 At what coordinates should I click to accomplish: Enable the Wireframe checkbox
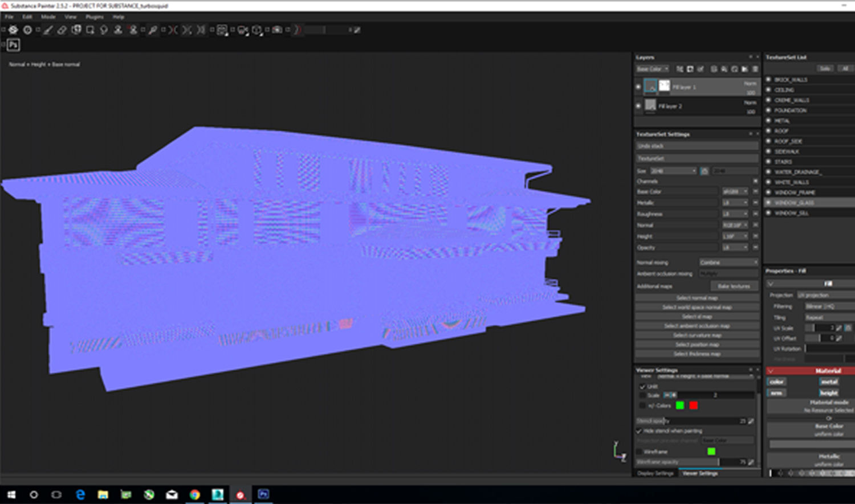click(x=639, y=452)
